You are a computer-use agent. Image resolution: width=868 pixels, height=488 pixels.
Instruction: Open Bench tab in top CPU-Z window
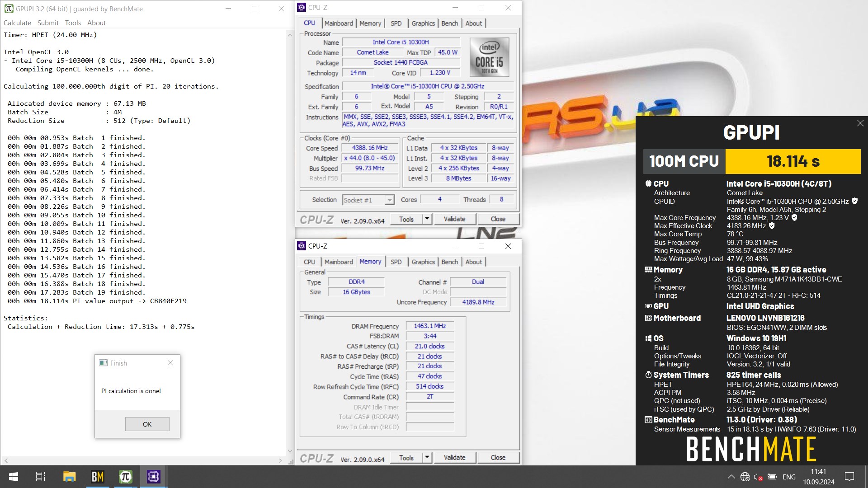449,23
